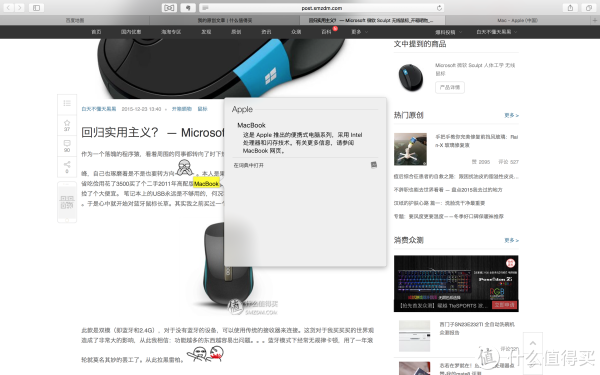Favorite the article with star icon
The image size is (600, 375).
[67, 125]
